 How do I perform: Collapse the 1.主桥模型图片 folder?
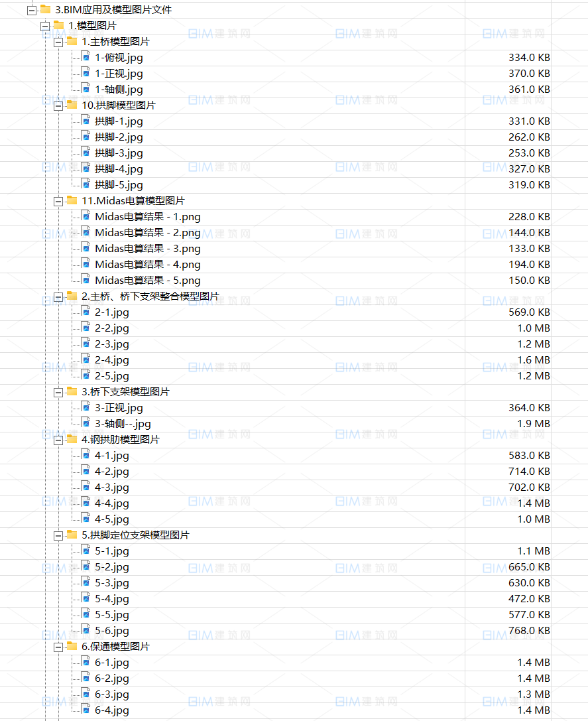58,42
